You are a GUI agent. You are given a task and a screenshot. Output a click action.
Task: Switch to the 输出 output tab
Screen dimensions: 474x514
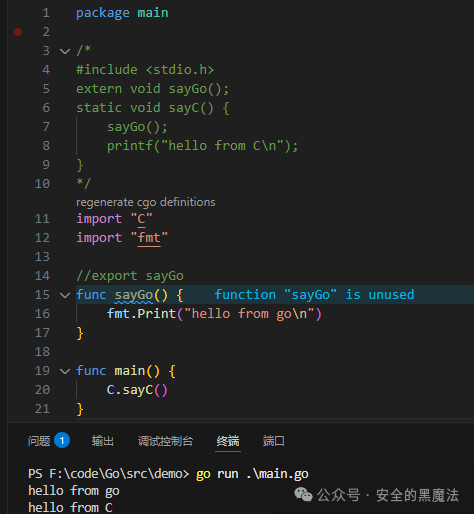click(103, 441)
